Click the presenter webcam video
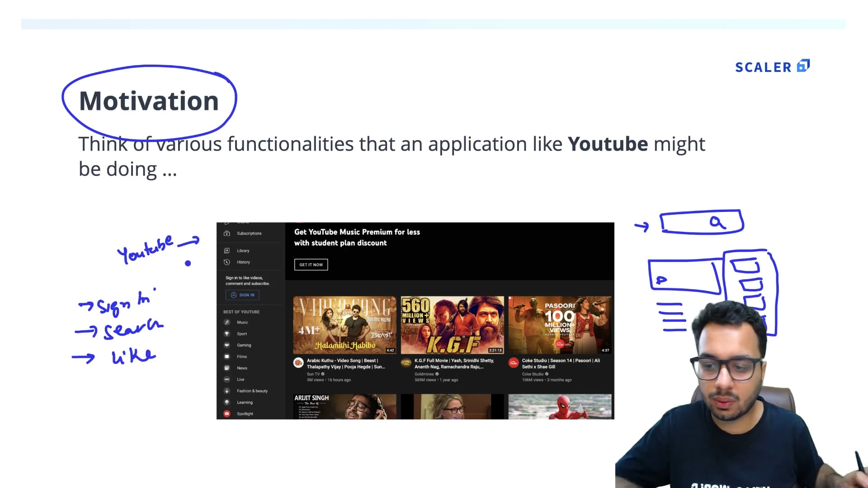The width and height of the screenshot is (868, 488). [x=741, y=393]
